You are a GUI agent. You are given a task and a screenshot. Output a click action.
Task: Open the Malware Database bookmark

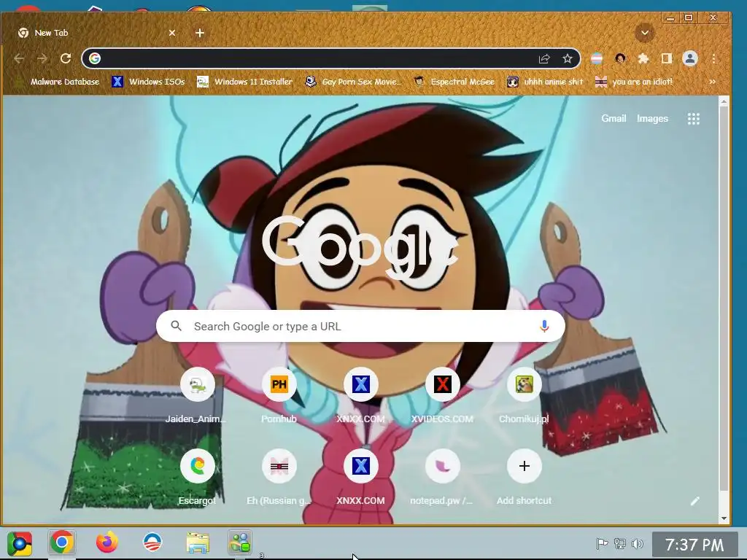57,82
